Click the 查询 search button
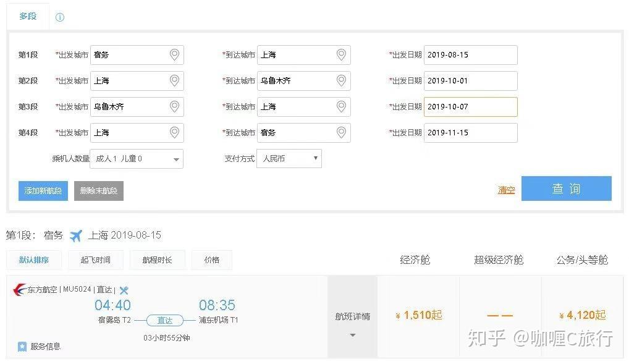This screenshot has width=629, height=364. pyautogui.click(x=567, y=188)
